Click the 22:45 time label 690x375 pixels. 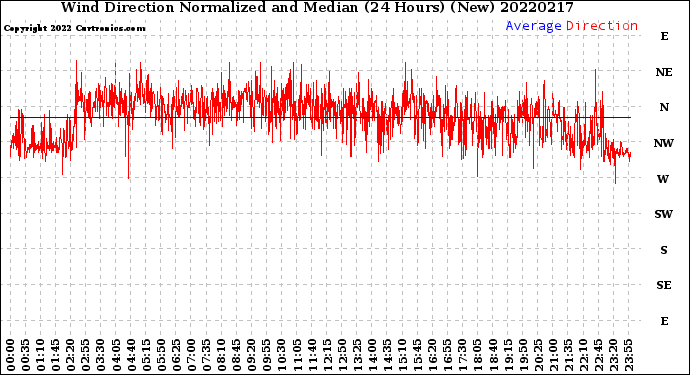(x=598, y=356)
